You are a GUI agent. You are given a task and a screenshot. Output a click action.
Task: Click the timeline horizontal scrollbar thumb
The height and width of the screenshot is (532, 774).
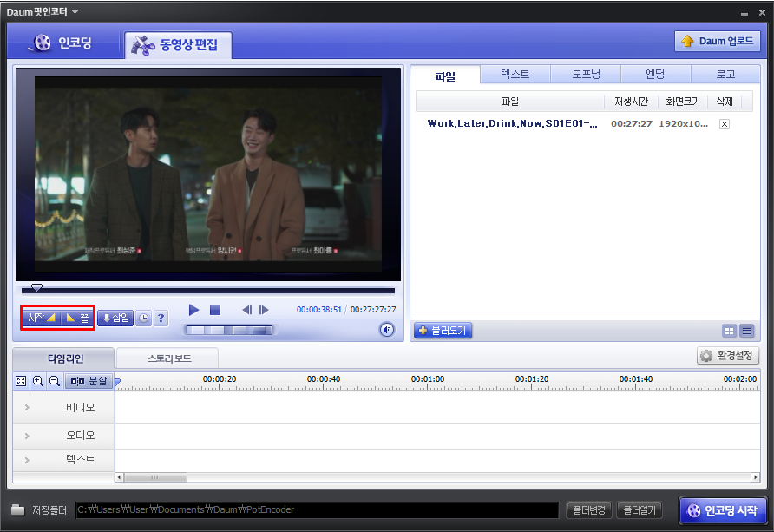[155, 477]
